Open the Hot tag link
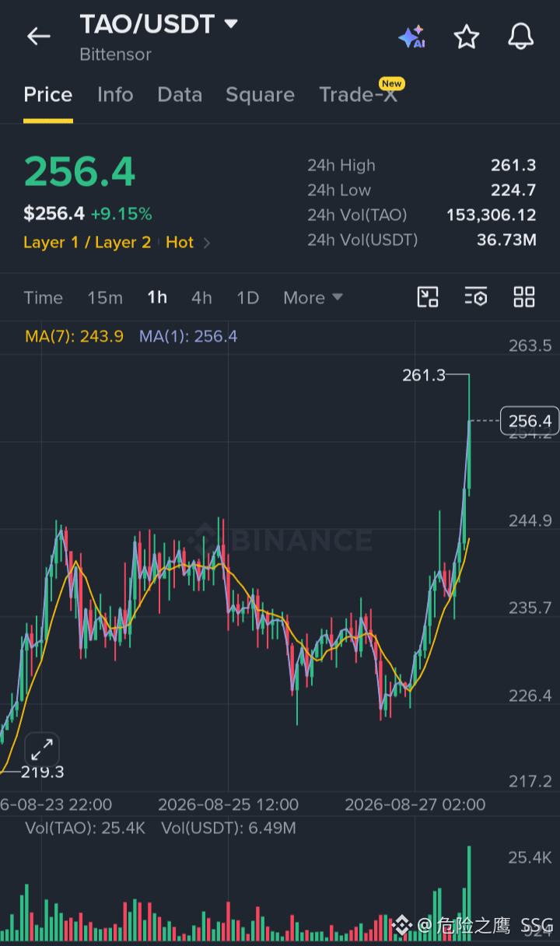This screenshot has width=560, height=946. (180, 243)
